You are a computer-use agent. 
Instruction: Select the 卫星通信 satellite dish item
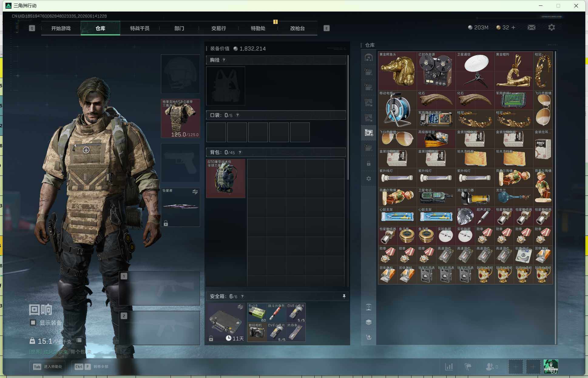pos(475,71)
